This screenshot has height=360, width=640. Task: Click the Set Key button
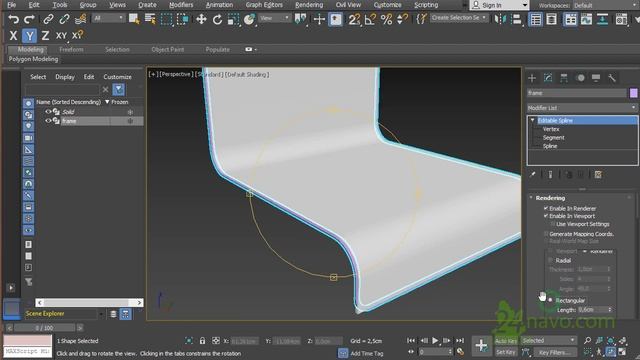tap(506, 352)
